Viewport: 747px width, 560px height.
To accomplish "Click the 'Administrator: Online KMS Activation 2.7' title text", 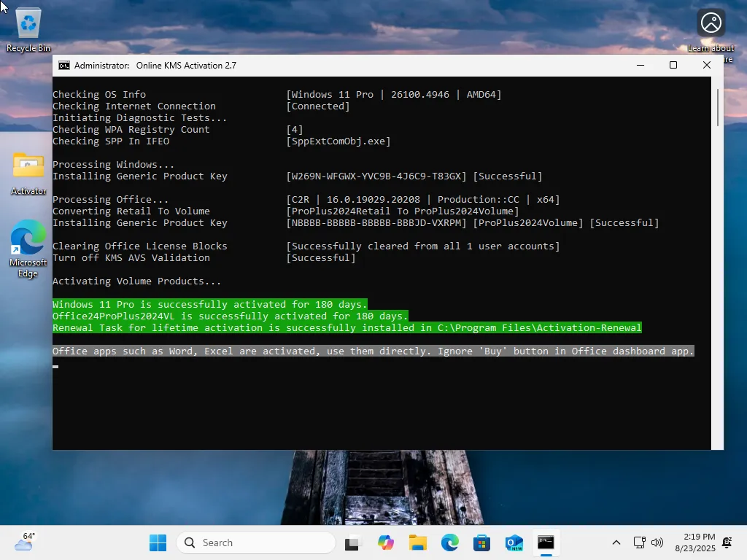I will pyautogui.click(x=155, y=66).
